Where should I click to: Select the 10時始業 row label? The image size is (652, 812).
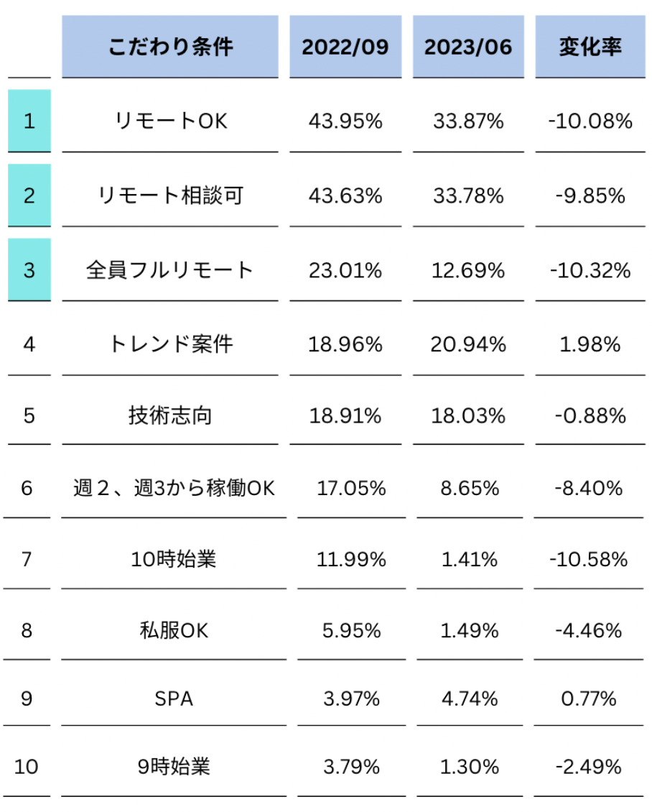[176, 559]
